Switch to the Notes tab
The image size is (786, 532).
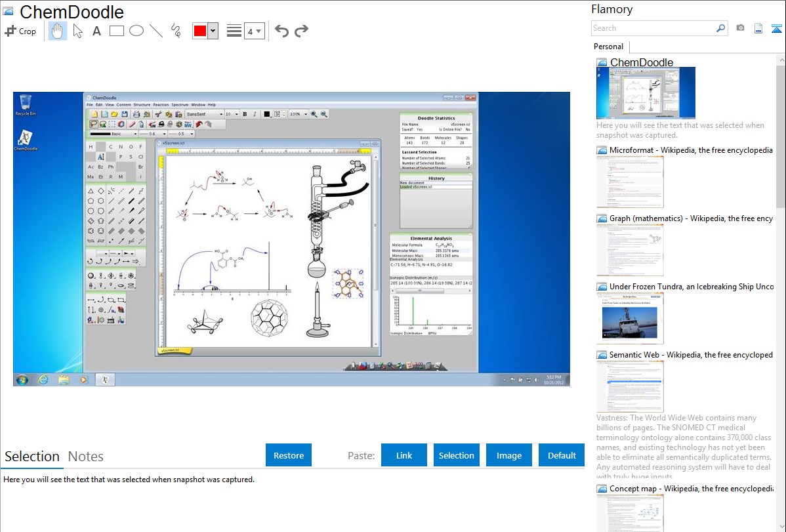86,457
